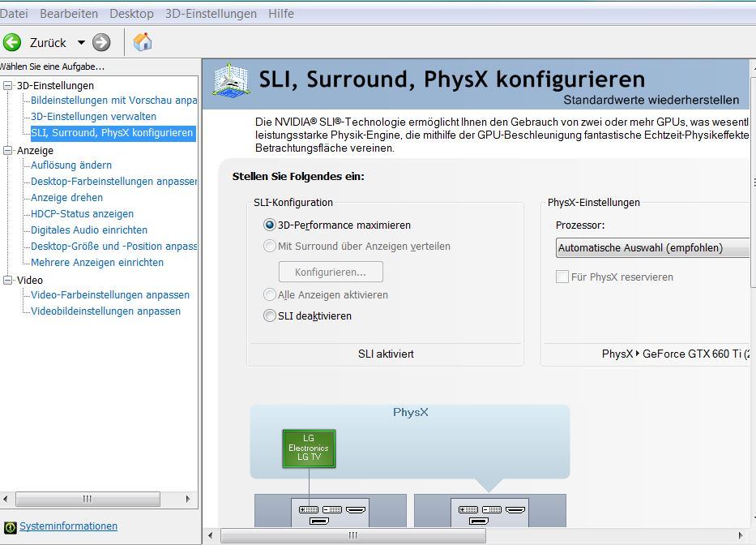Click the second DVI port on left GPU

[x=332, y=510]
